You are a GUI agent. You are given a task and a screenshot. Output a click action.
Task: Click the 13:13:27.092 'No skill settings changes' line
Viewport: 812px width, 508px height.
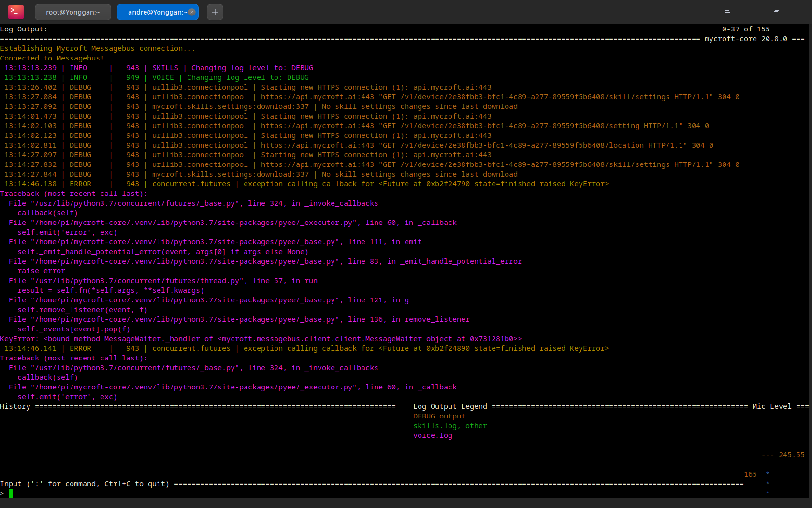click(x=261, y=106)
